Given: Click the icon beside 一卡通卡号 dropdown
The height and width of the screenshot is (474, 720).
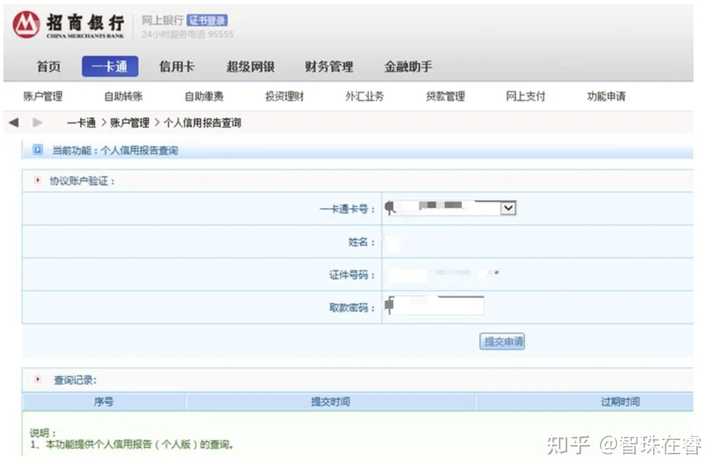Looking at the screenshot, I should point(390,208).
